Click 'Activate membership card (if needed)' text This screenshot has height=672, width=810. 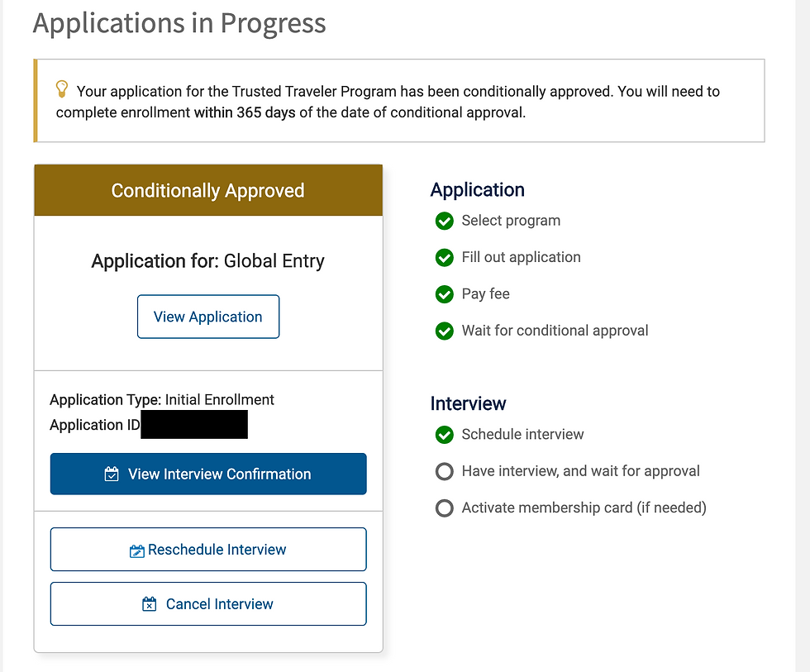click(x=584, y=508)
